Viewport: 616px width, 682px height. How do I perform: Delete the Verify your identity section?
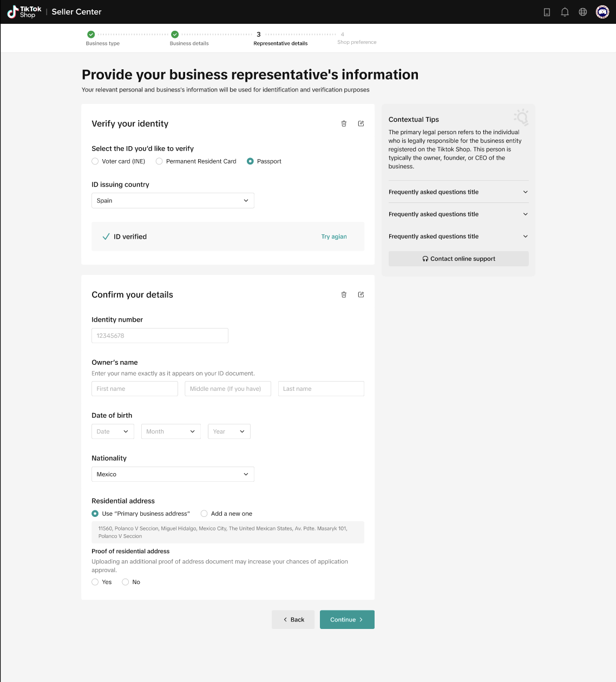344,123
